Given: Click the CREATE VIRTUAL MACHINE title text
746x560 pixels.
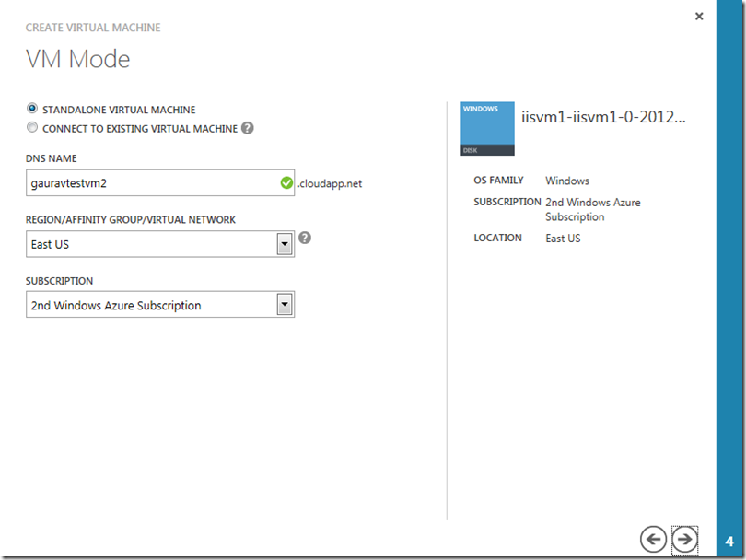Looking at the screenshot, I should (93, 28).
